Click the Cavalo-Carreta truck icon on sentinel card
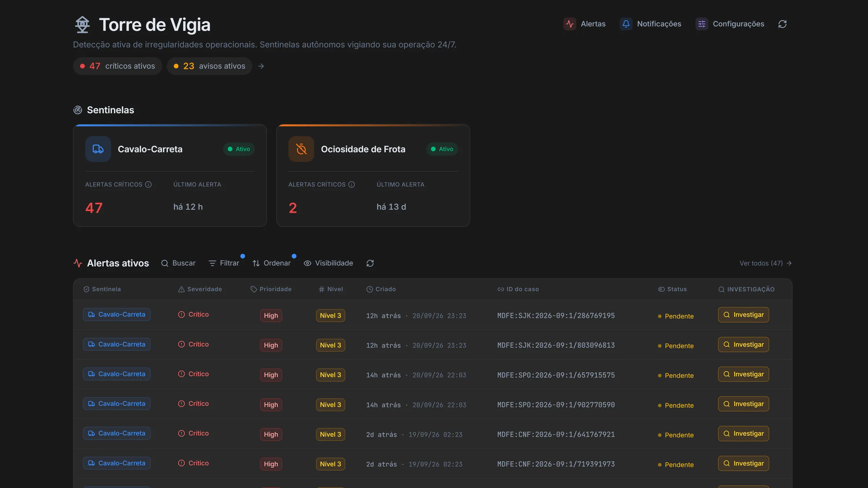The width and height of the screenshot is (868, 488). pyautogui.click(x=98, y=149)
